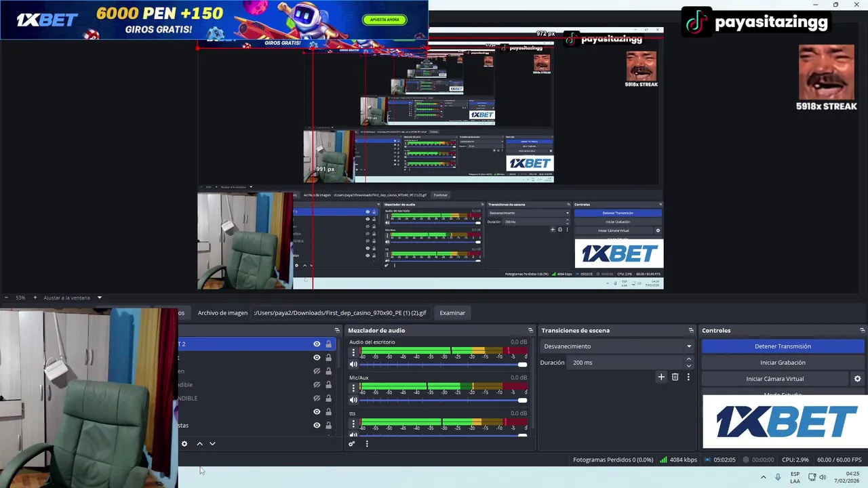868x488 pixels.
Task: Decrease transition duration with down arrow
Action: [x=689, y=366]
